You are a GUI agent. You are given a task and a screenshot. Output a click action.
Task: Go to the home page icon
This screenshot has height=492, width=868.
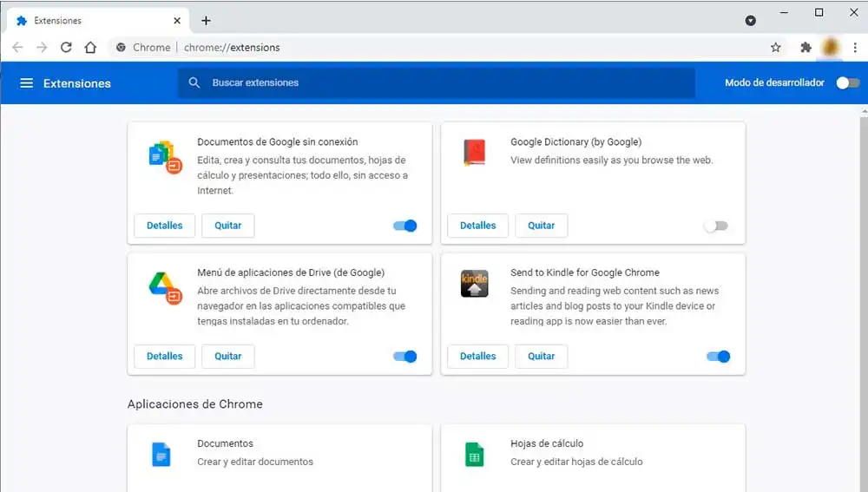90,48
